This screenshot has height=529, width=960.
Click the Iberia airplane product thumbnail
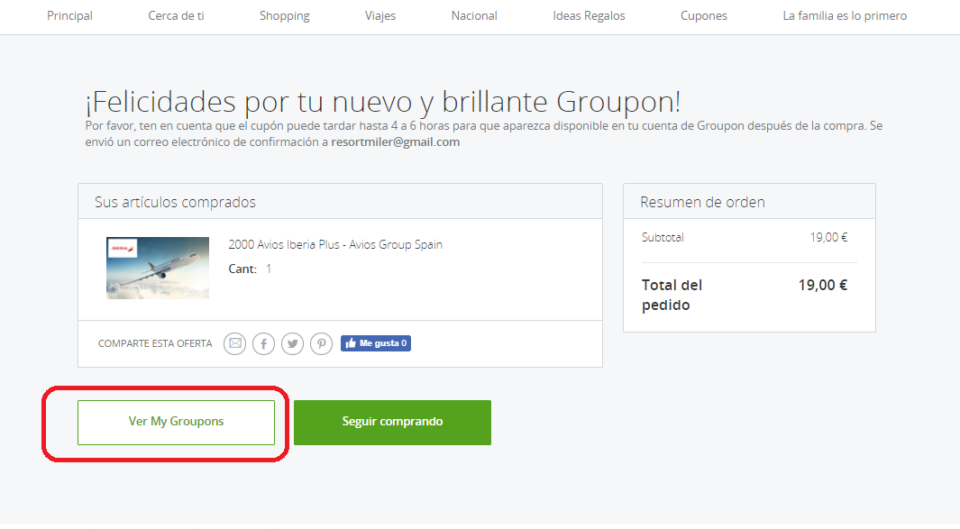(158, 268)
